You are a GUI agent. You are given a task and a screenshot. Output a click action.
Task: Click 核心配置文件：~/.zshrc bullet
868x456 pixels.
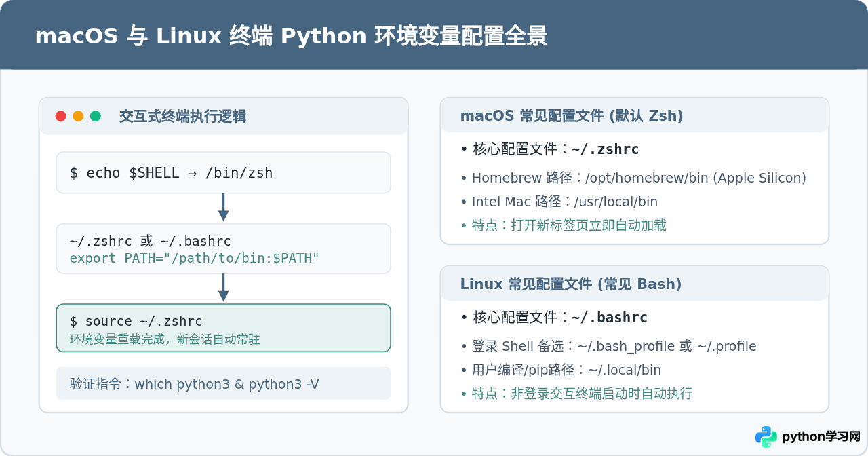[x=549, y=149]
